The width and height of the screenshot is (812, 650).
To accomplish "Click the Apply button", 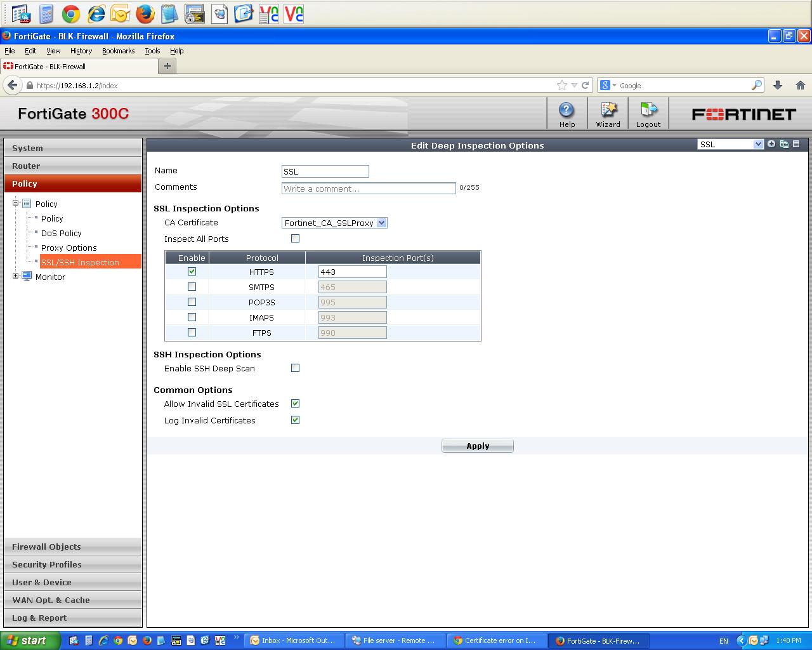I will (477, 445).
